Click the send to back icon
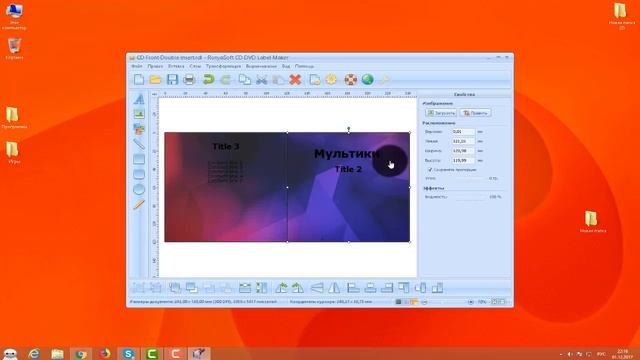 pos(191,288)
